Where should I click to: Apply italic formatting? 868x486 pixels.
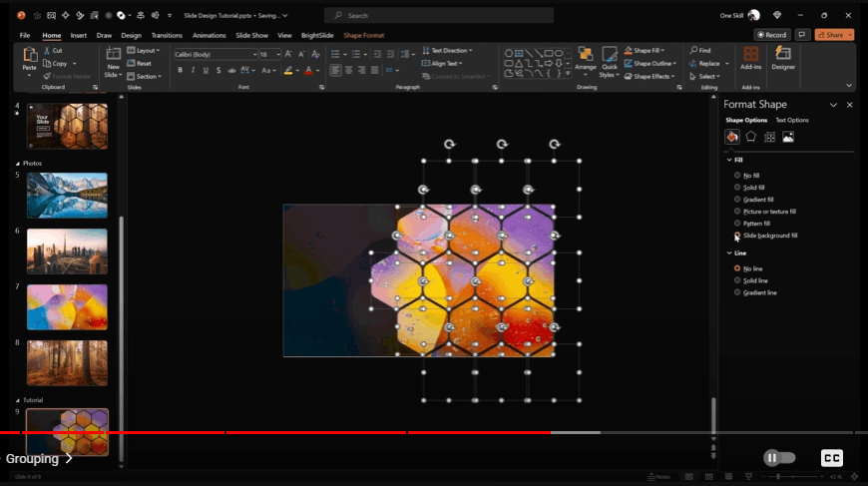tap(193, 70)
